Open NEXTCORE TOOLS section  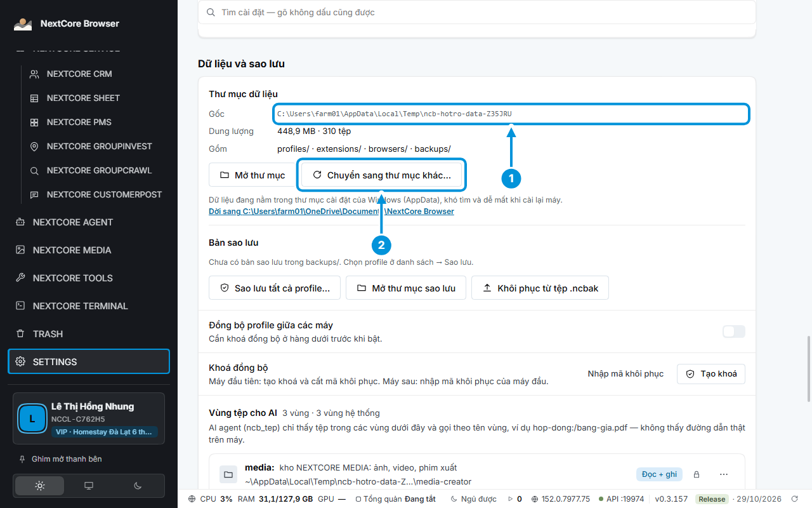pos(89,278)
